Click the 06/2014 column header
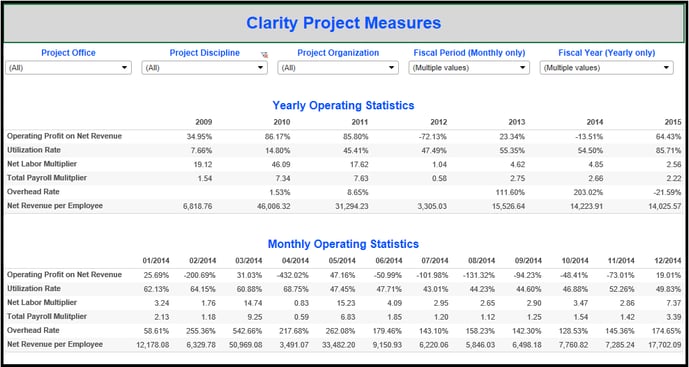The image size is (689, 367). 388,261
